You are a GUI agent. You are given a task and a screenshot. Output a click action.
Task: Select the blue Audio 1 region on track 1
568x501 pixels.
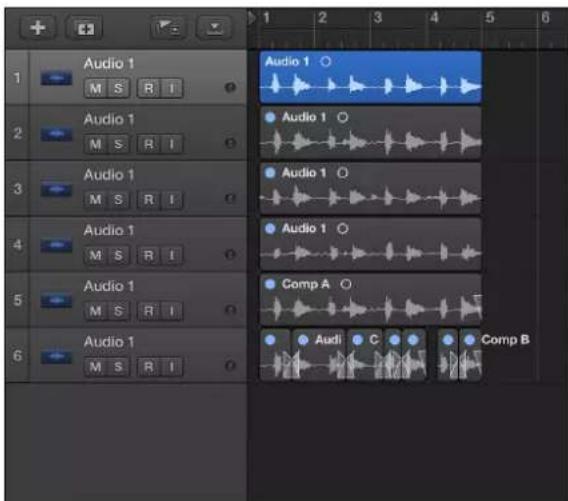point(371,77)
